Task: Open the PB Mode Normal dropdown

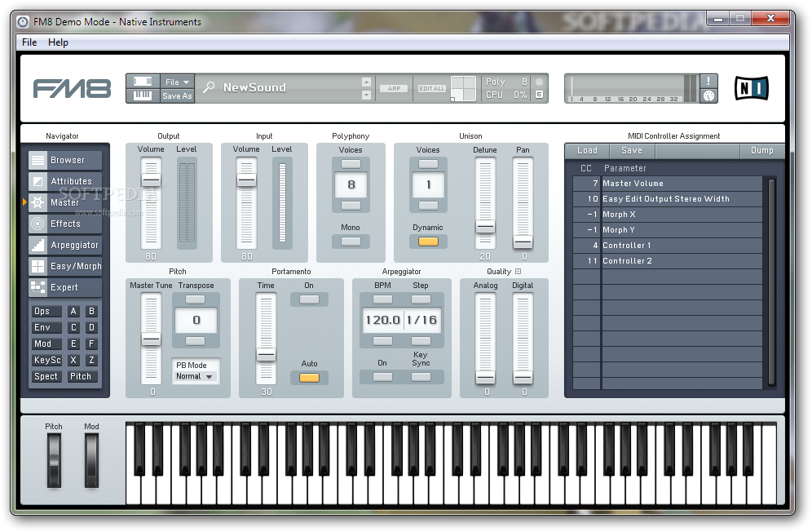Action: point(195,376)
